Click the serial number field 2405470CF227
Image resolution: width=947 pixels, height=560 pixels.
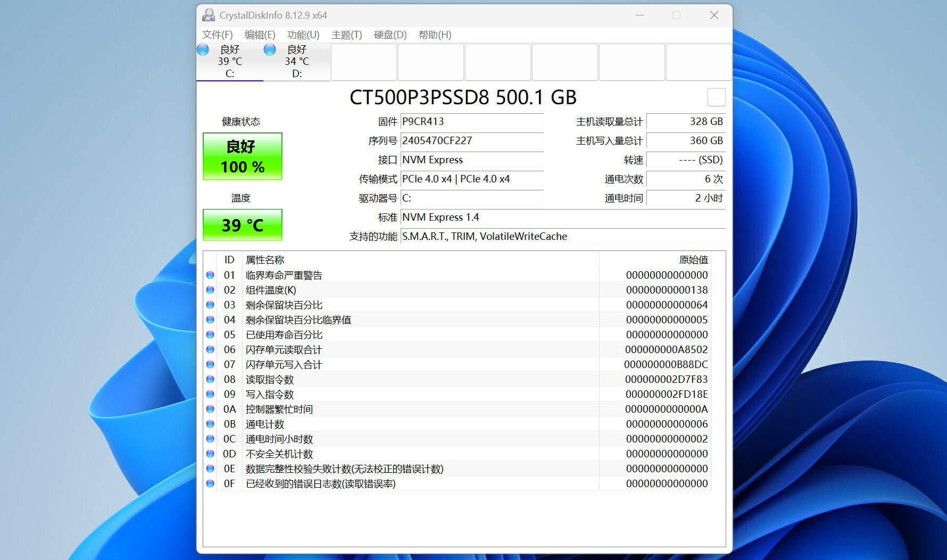pyautogui.click(x=472, y=140)
